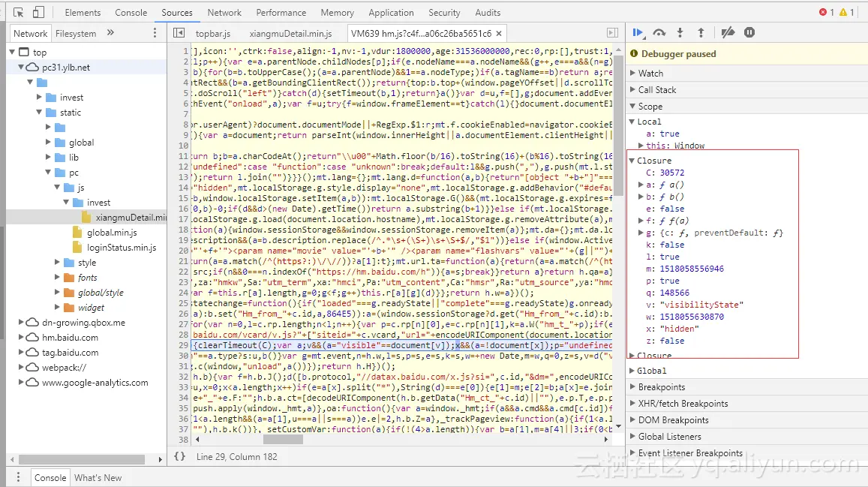Click the closure value 1518058556946

tap(692, 269)
